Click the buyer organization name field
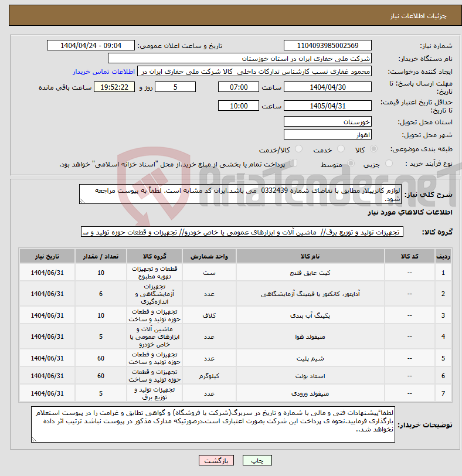The image size is (462, 476). [x=239, y=59]
